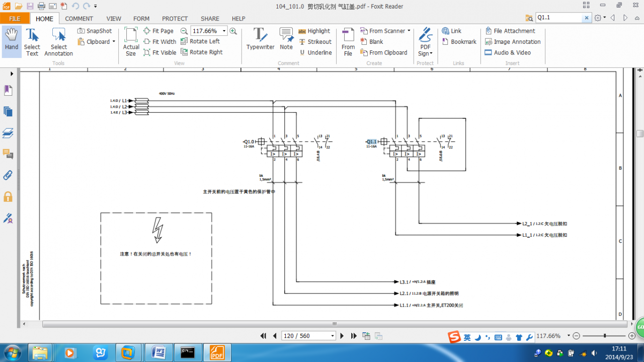Open the PROTECT ribbon tab

pyautogui.click(x=175, y=19)
